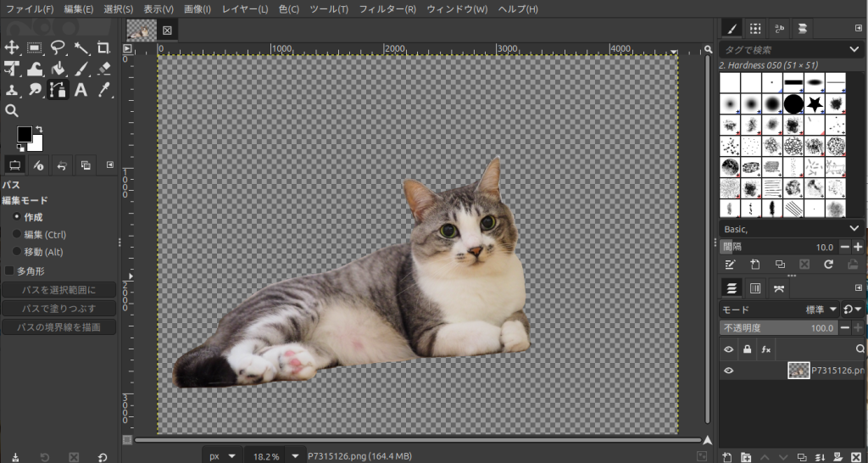Enable the 多角形 checkbox
This screenshot has height=463, width=868.
pyautogui.click(x=9, y=271)
